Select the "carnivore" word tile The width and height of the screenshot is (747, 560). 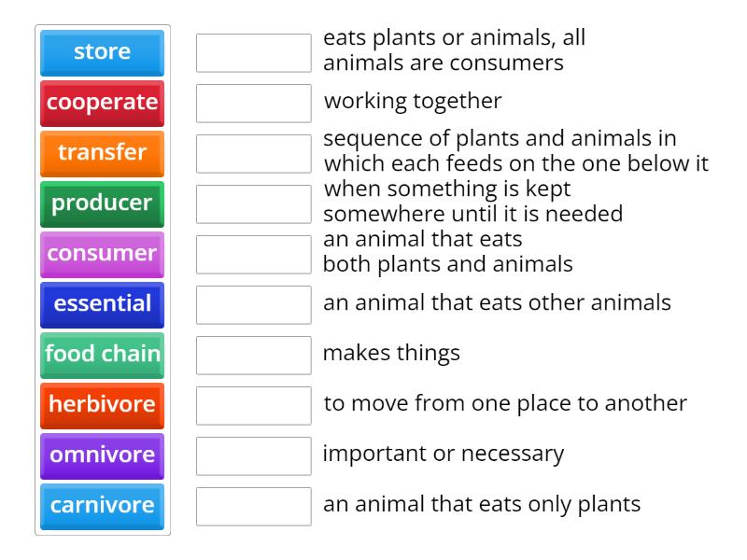click(x=102, y=506)
